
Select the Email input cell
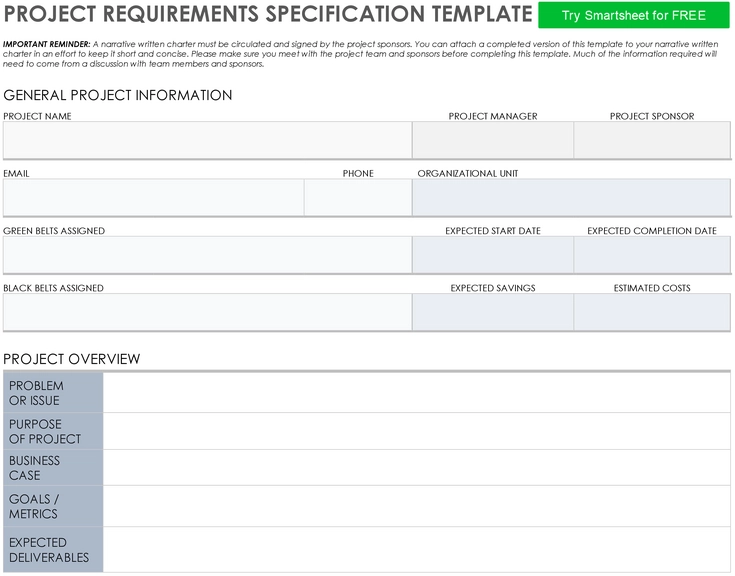154,197
